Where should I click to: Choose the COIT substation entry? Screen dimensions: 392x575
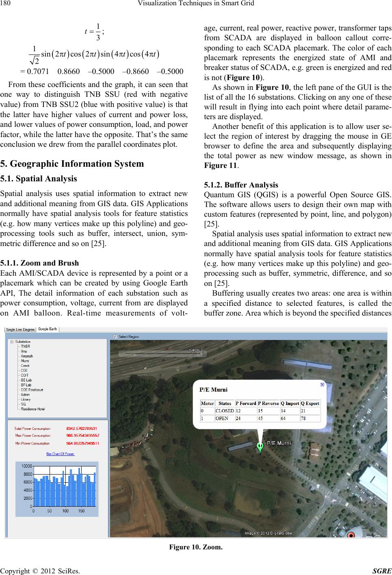pyautogui.click(x=24, y=375)
